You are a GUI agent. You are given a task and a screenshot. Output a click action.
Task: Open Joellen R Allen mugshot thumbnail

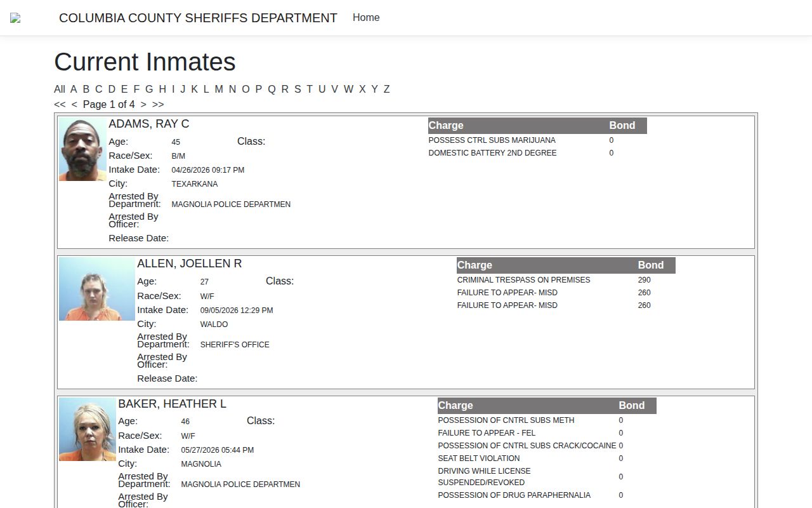(97, 289)
